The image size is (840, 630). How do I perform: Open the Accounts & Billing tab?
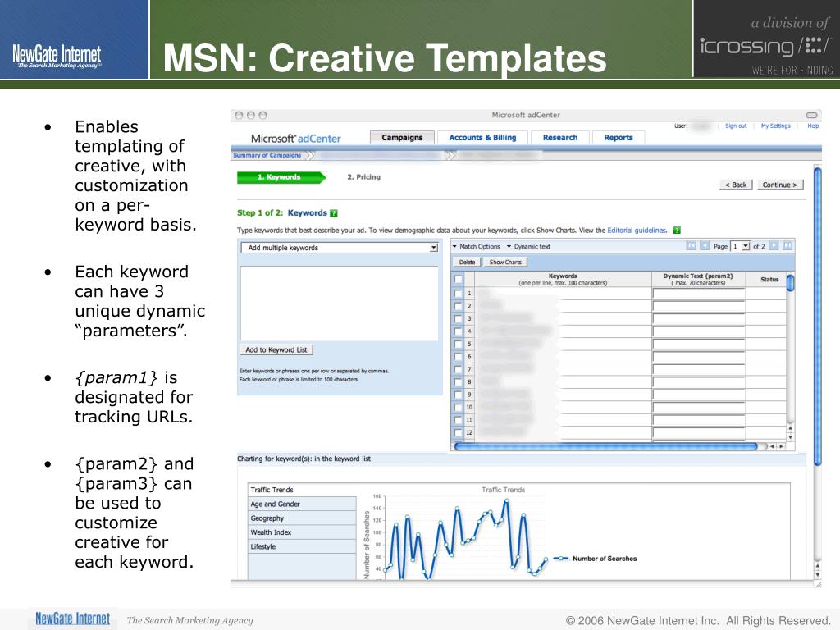482,138
